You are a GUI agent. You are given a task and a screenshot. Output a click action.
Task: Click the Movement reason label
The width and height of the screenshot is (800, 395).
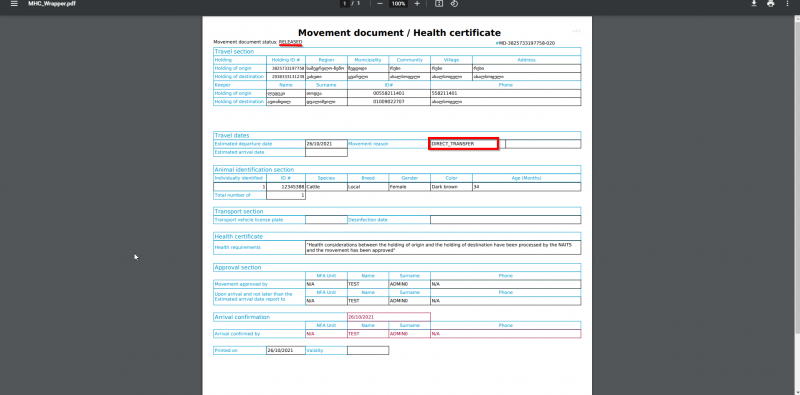368,144
